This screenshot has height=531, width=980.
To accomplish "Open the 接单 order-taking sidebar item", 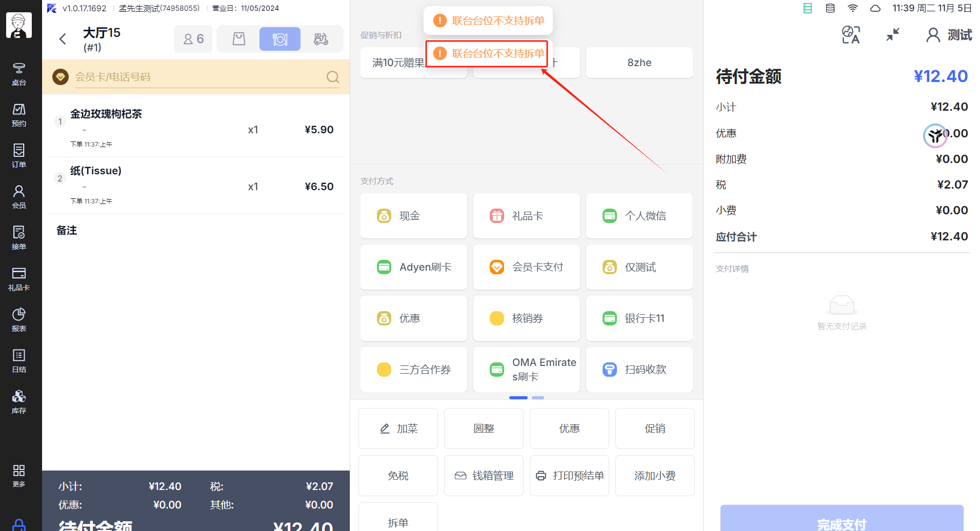I will (19, 238).
